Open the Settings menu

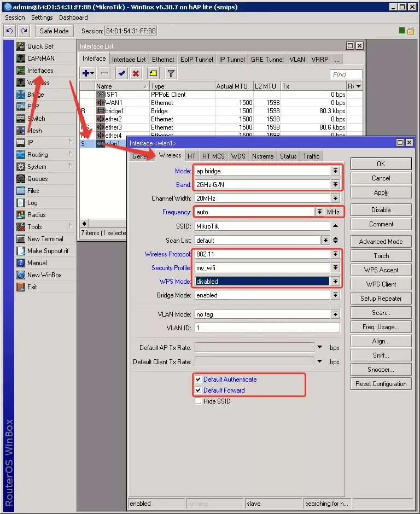pos(42,17)
